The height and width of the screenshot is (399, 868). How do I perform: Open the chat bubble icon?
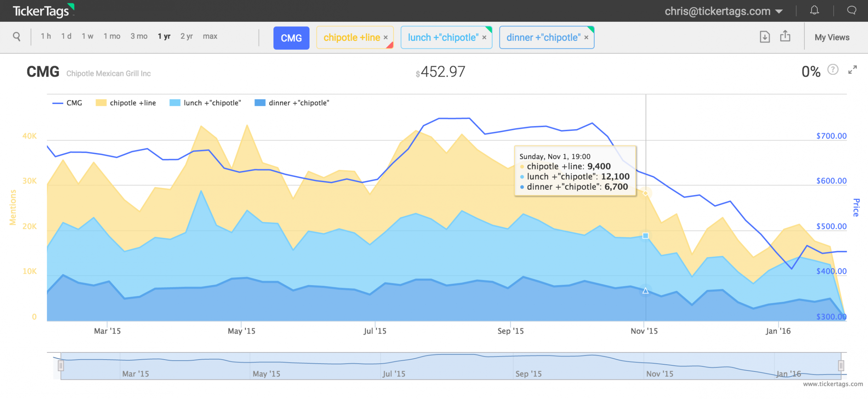pos(852,10)
